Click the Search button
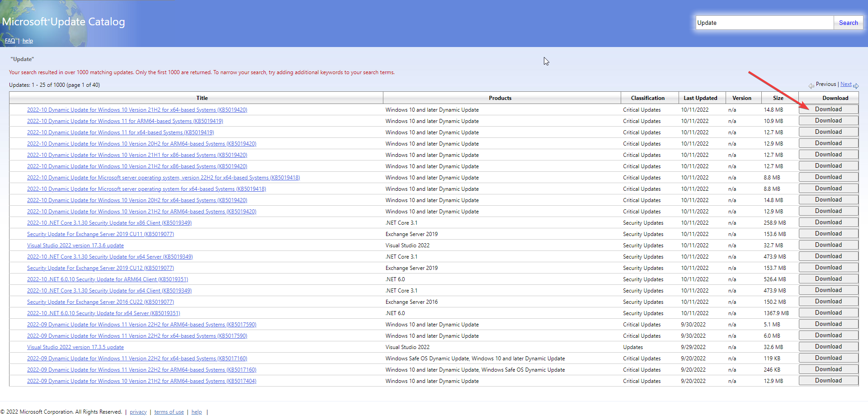This screenshot has width=868, height=420. pos(848,23)
